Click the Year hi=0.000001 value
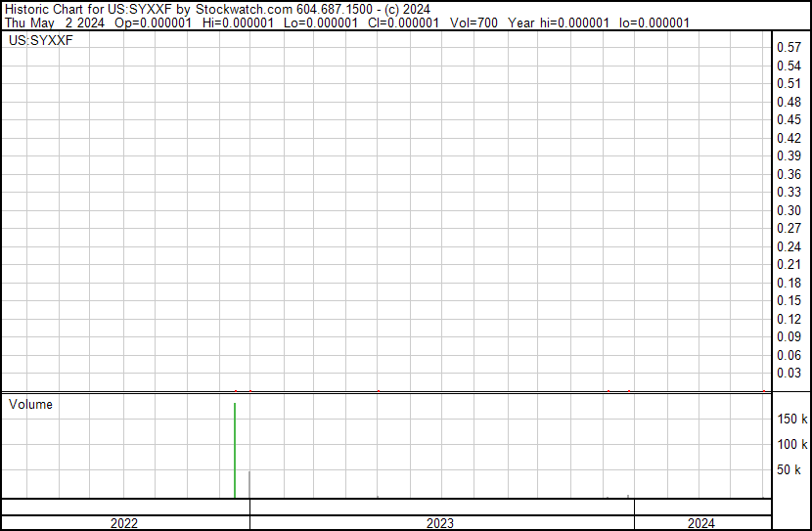Image resolution: width=812 pixels, height=531 pixels. 559,23
